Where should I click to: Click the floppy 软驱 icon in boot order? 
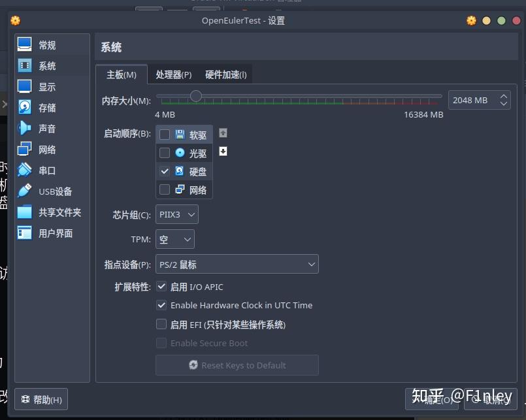(x=180, y=135)
